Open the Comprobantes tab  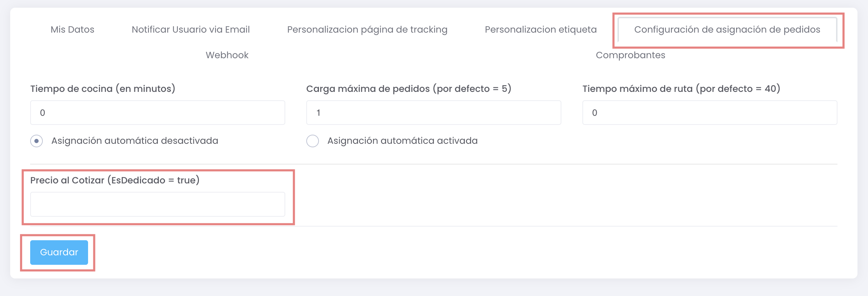click(x=630, y=55)
